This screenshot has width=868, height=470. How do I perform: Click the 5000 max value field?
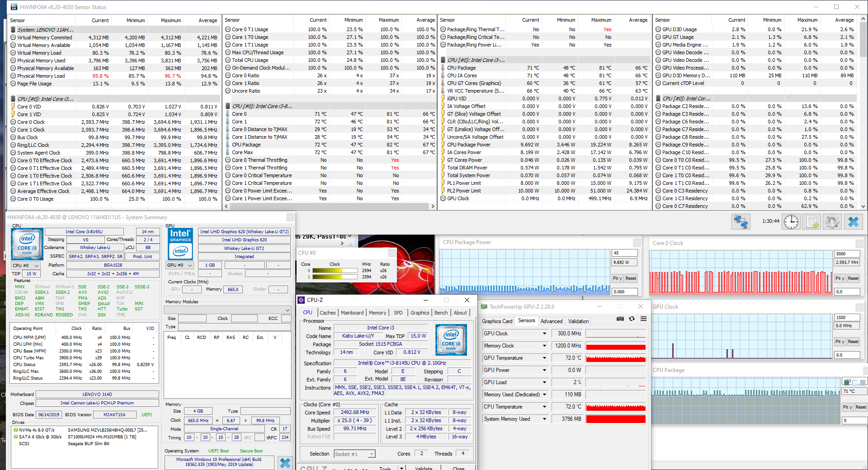(x=846, y=254)
